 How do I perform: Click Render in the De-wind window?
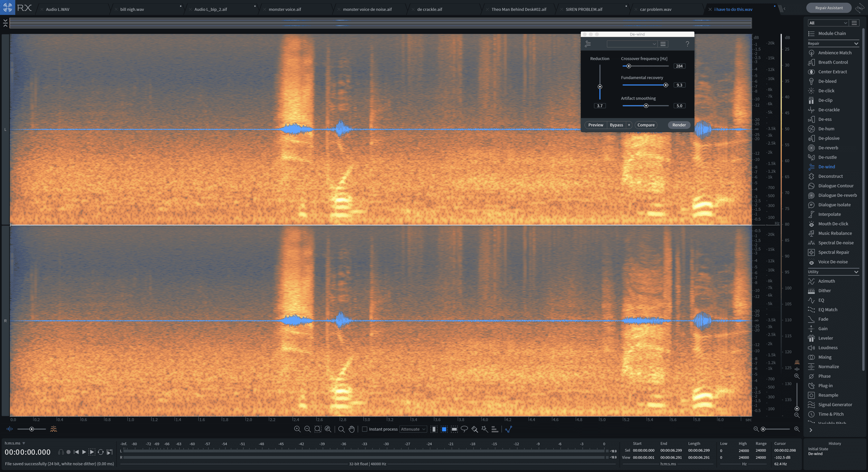pos(679,125)
